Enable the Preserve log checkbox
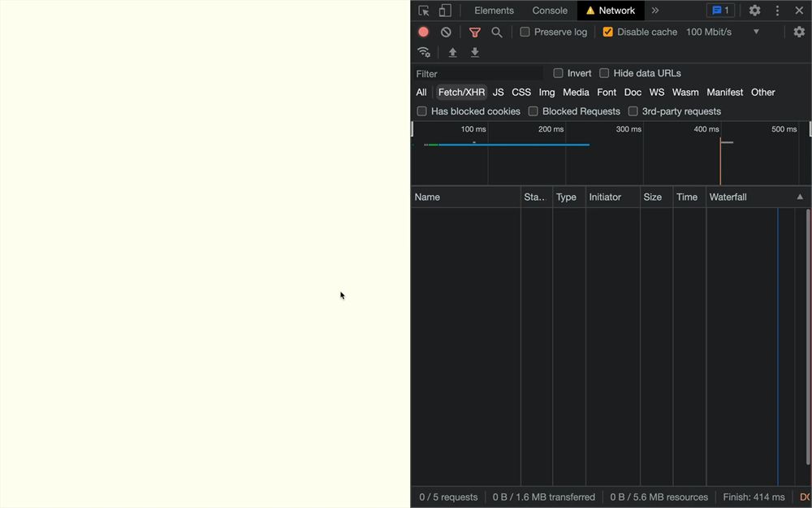 [x=525, y=33]
